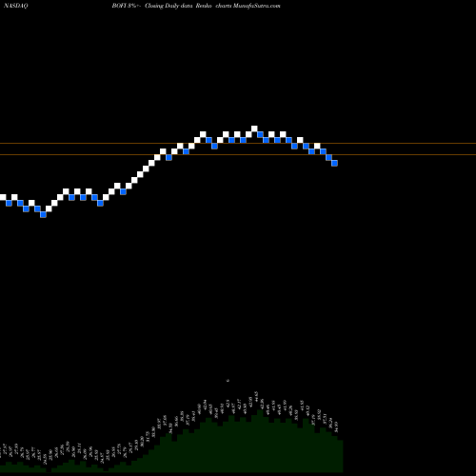Click the NASDAQ exchange label

point(16,6)
